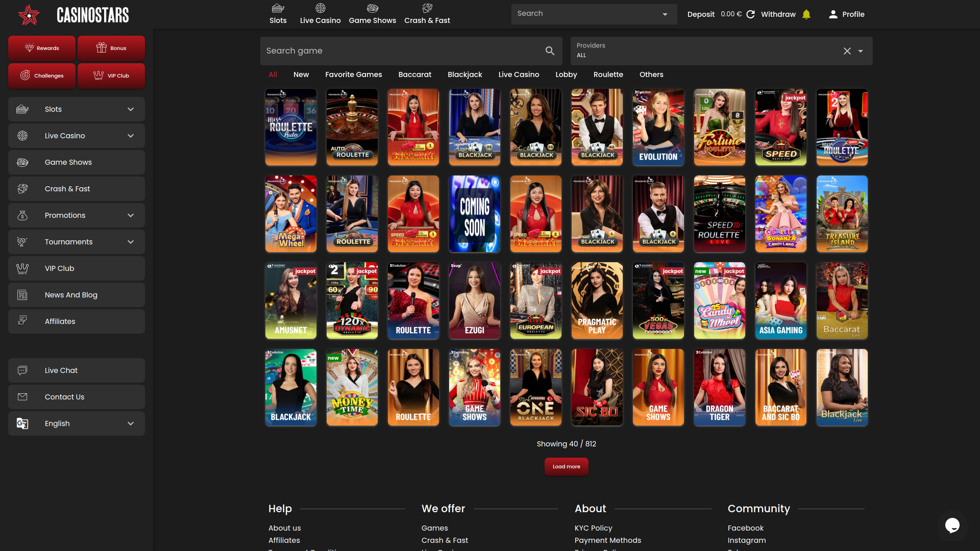
Task: Open the support chat bubble
Action: point(952,526)
